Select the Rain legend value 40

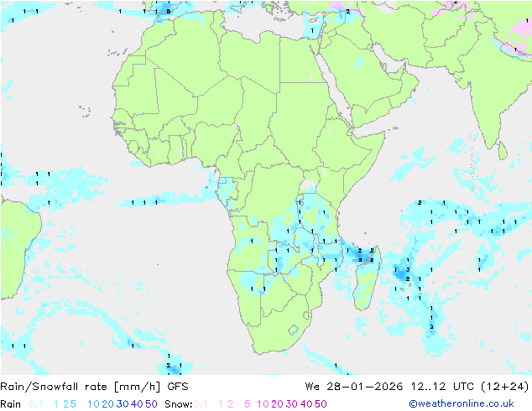pyautogui.click(x=137, y=404)
